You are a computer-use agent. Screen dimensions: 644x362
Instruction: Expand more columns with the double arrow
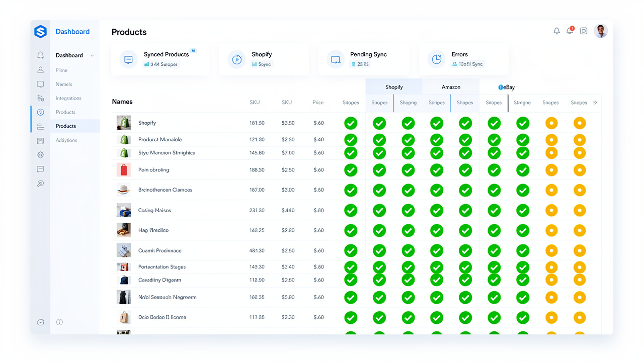(595, 103)
